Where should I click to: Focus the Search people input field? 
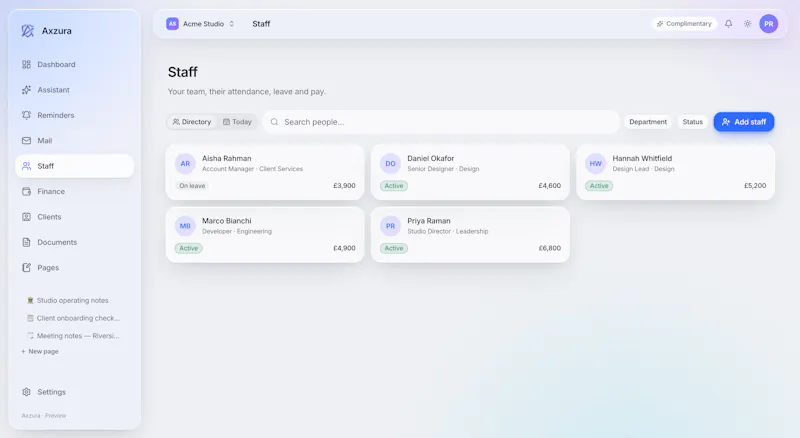click(x=441, y=122)
